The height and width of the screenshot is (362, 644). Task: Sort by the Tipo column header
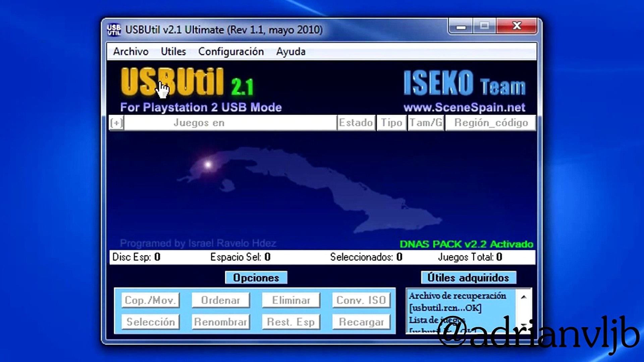[x=391, y=123]
